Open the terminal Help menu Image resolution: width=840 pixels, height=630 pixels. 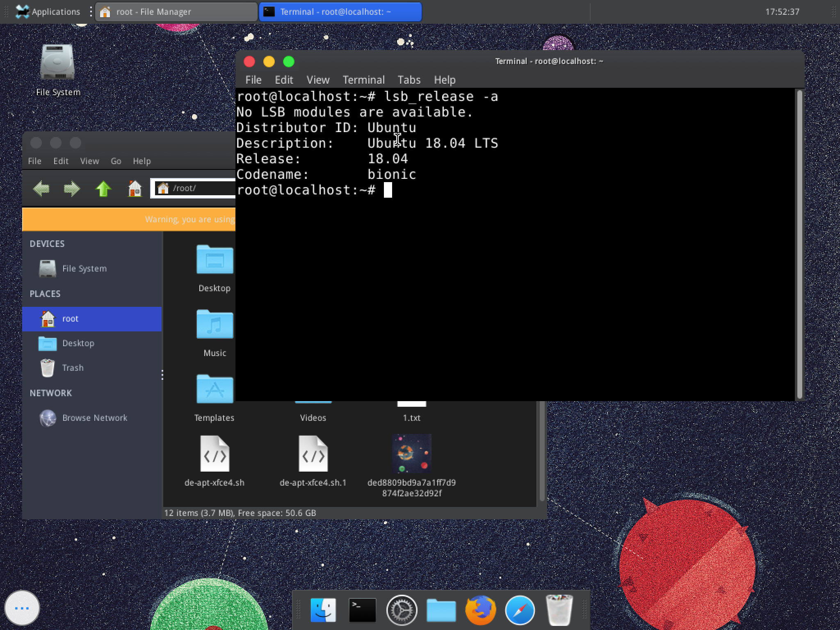pyautogui.click(x=445, y=80)
